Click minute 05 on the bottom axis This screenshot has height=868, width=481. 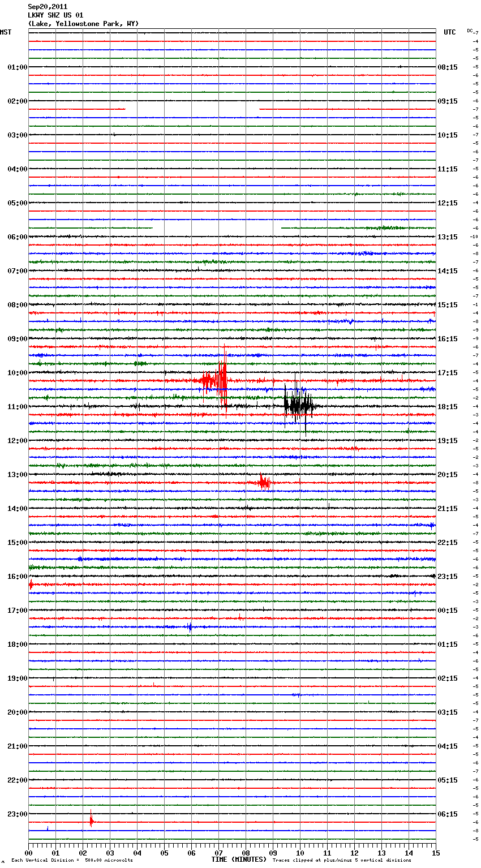(x=164, y=853)
